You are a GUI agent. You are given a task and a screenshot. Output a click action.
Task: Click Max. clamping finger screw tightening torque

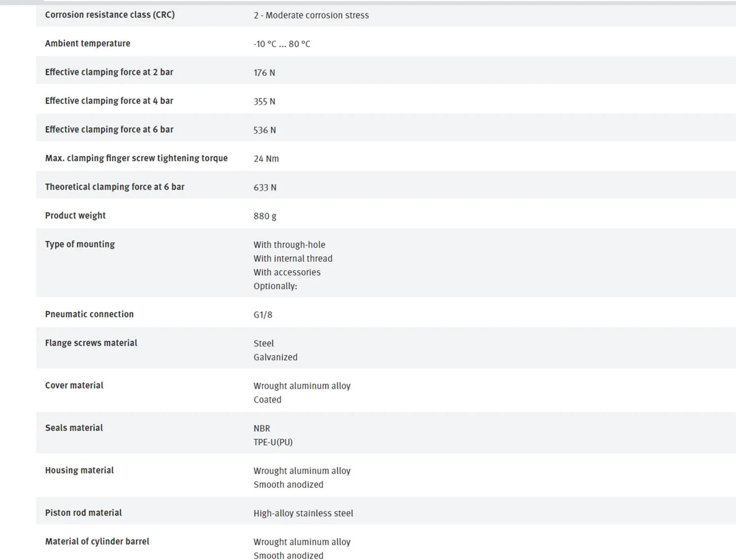point(136,158)
